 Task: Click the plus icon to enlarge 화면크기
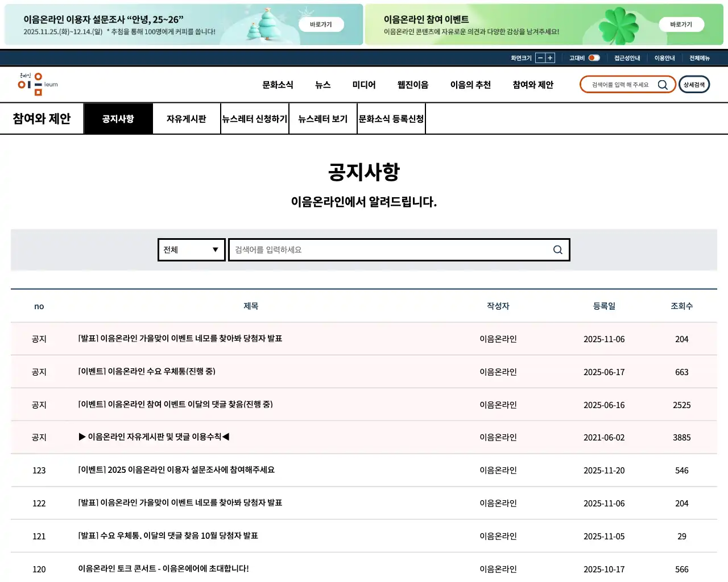pos(549,57)
